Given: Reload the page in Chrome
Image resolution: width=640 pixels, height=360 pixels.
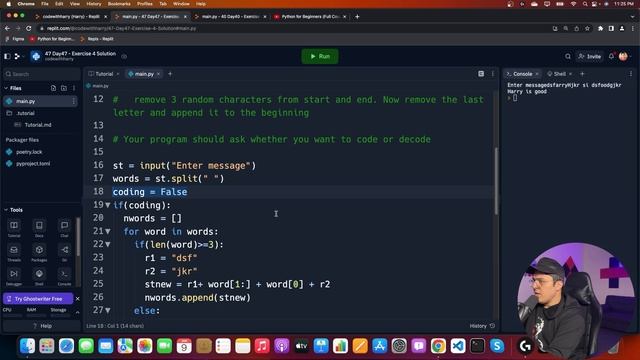Looking at the screenshot, I should pos(29,29).
